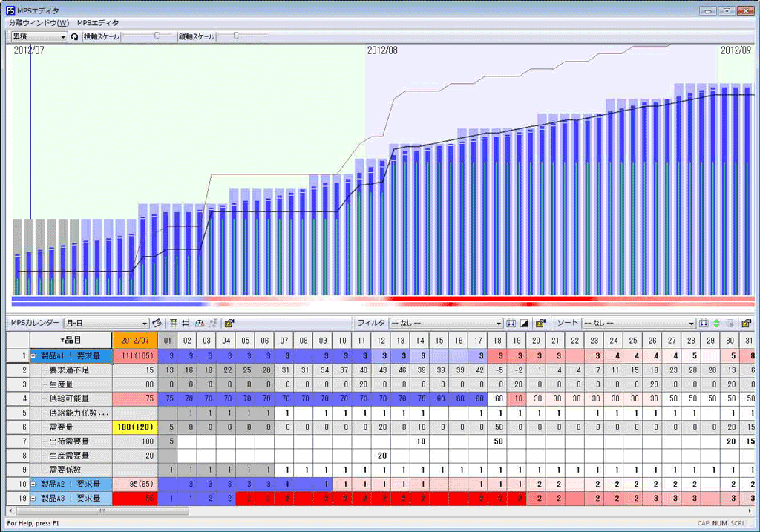Click the apply-sort arrows icon next to ソート

point(704,324)
